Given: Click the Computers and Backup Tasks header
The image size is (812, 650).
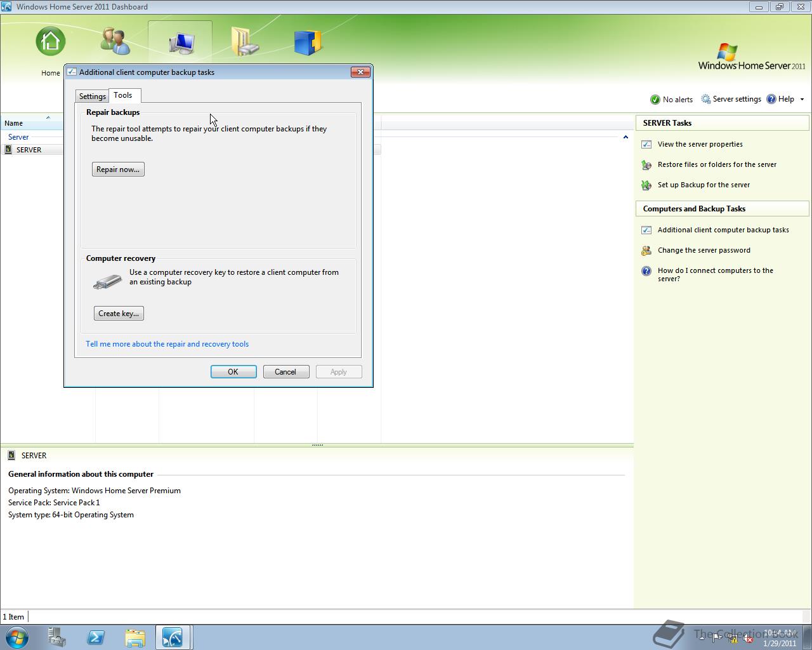Looking at the screenshot, I should tap(723, 209).
